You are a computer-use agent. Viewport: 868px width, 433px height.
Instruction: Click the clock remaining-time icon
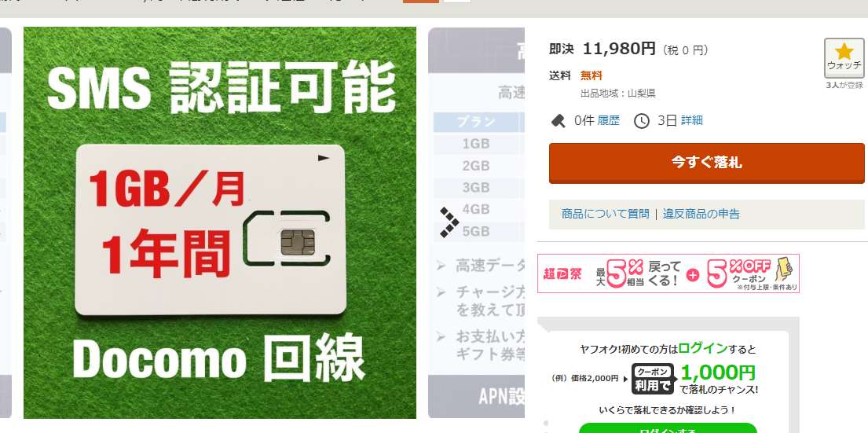(642, 121)
